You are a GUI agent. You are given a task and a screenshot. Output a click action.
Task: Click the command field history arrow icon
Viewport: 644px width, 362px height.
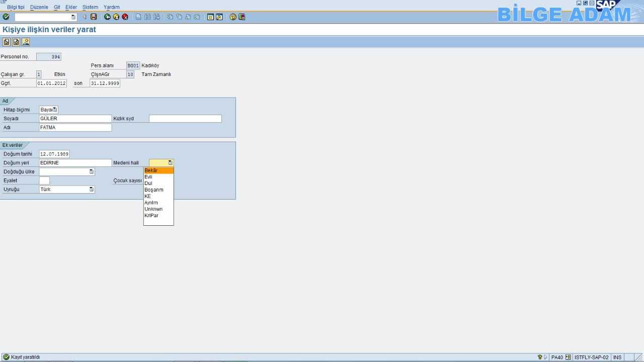click(73, 17)
